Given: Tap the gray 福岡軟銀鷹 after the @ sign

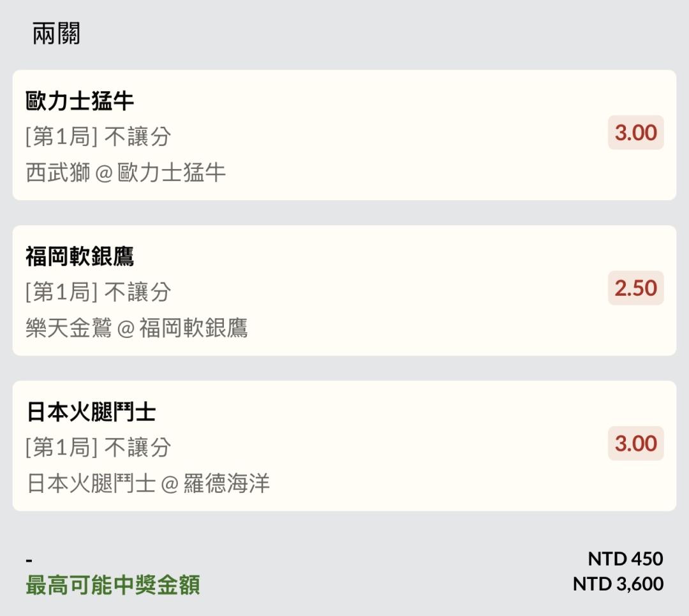Looking at the screenshot, I should [193, 328].
